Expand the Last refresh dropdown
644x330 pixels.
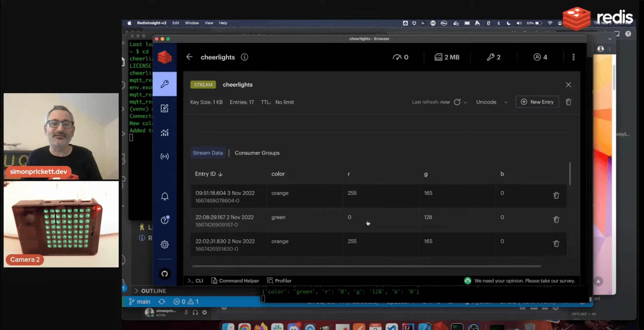click(x=465, y=102)
